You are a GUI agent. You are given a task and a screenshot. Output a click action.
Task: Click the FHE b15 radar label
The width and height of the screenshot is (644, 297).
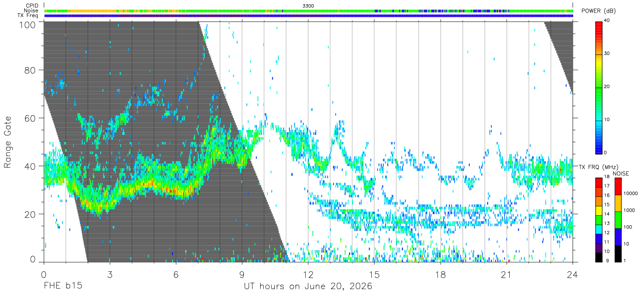coord(63,287)
